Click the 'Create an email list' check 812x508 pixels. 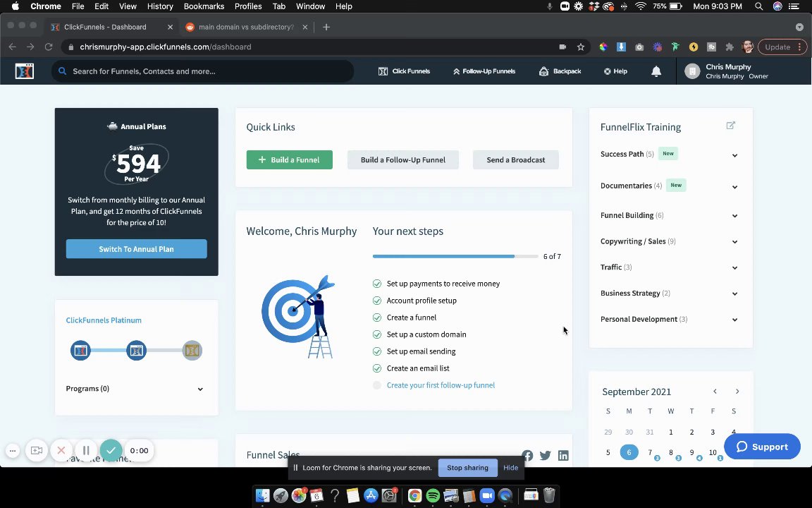(x=377, y=368)
